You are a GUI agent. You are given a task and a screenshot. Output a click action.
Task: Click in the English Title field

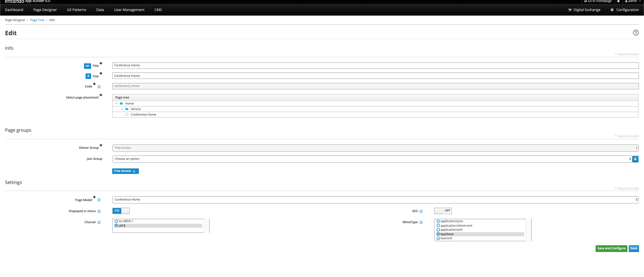point(375,66)
